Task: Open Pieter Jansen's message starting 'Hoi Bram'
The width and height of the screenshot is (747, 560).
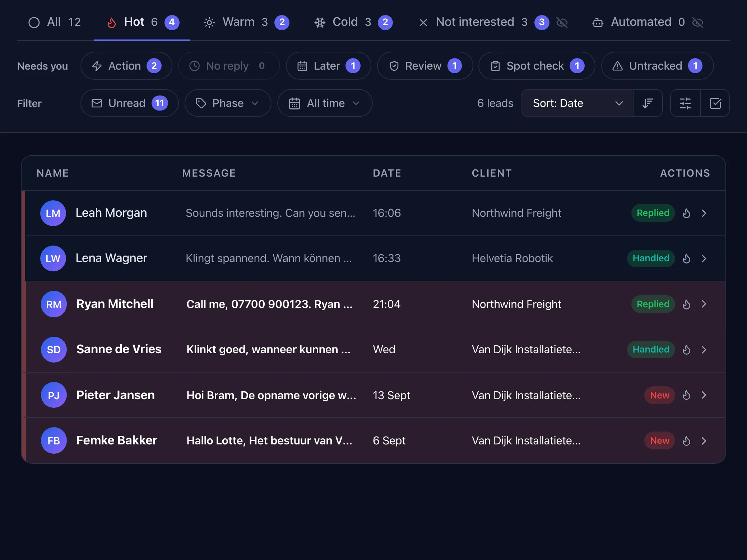Action: click(271, 395)
